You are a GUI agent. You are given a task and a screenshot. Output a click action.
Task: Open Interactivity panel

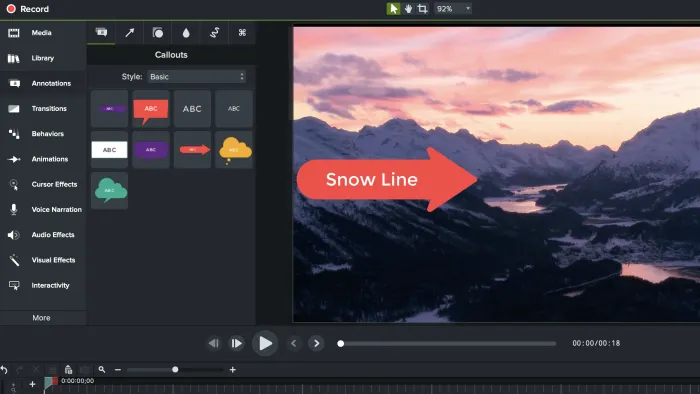[x=43, y=285]
